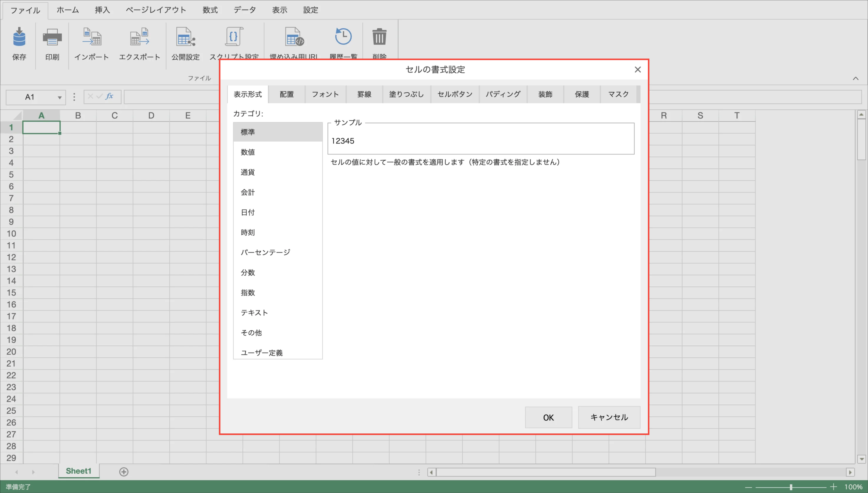868x493 pixels.
Task: Open 公開設定 publish settings
Action: 185,37
